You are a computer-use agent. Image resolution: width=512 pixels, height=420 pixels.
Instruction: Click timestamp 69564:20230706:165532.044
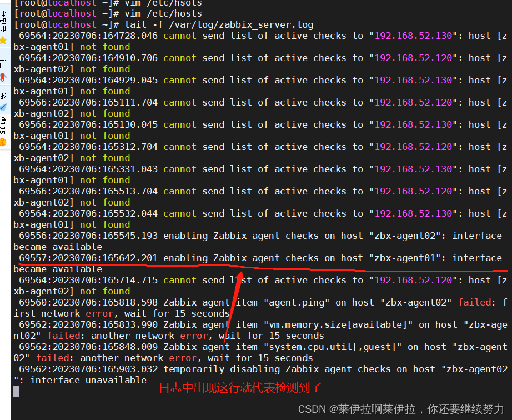coord(88,213)
